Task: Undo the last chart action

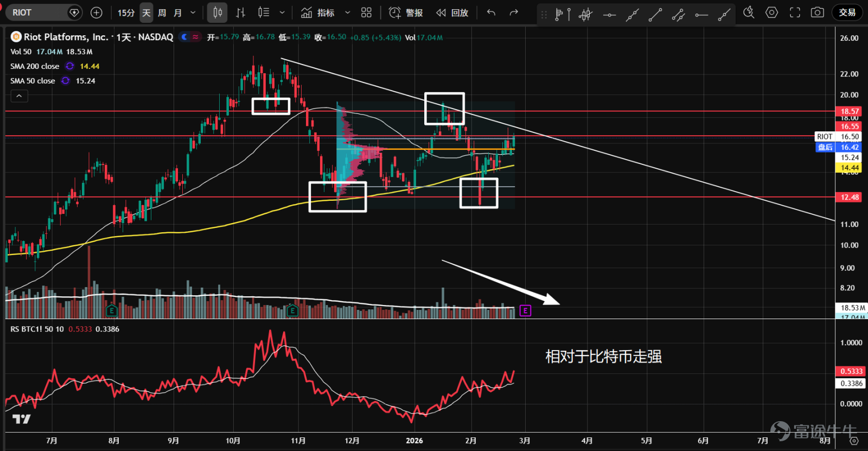Action: [491, 12]
